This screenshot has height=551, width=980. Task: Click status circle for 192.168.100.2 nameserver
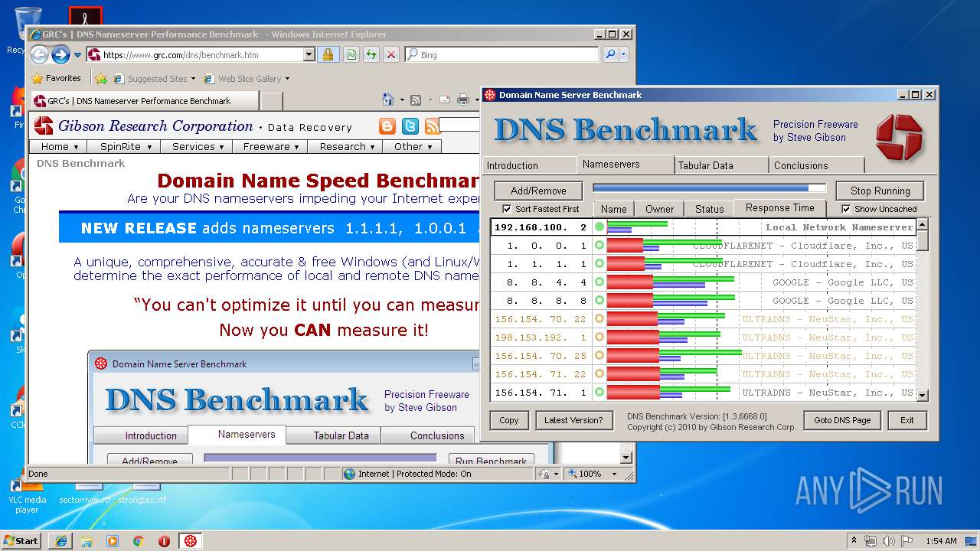point(599,227)
